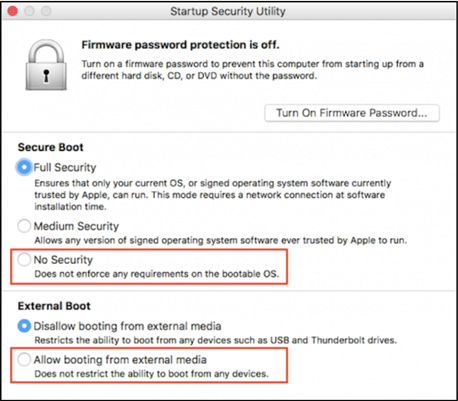Click the Full Security description paragraph

coord(213,195)
